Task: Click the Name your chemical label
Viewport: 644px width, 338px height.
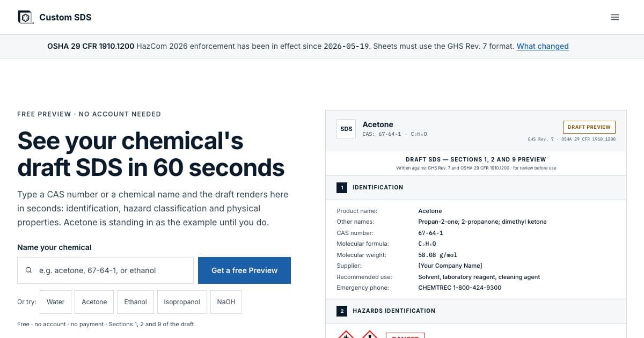Action: tap(54, 247)
